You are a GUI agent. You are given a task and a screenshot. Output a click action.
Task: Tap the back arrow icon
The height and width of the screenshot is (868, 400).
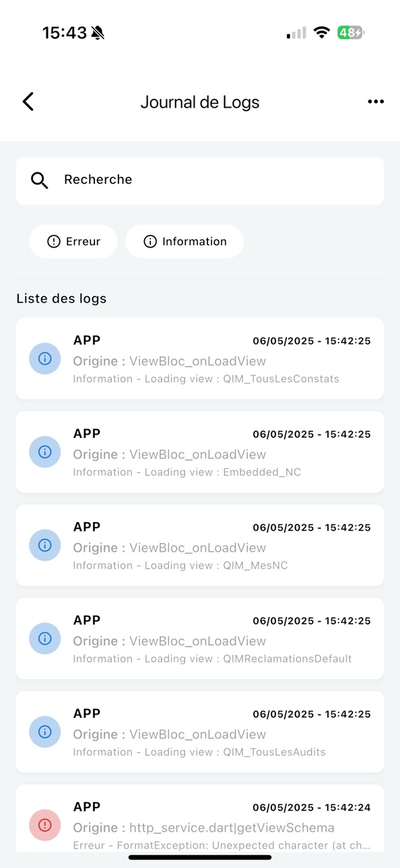(28, 102)
